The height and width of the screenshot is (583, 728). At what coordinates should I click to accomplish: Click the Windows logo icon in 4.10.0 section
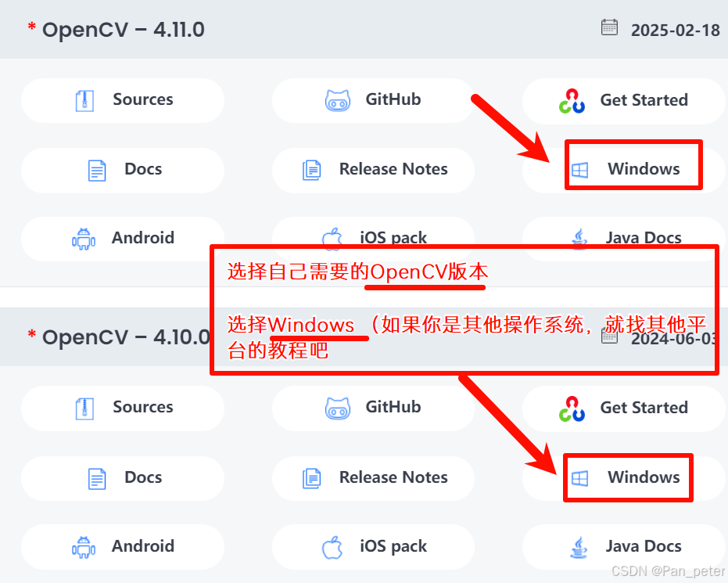(x=579, y=478)
